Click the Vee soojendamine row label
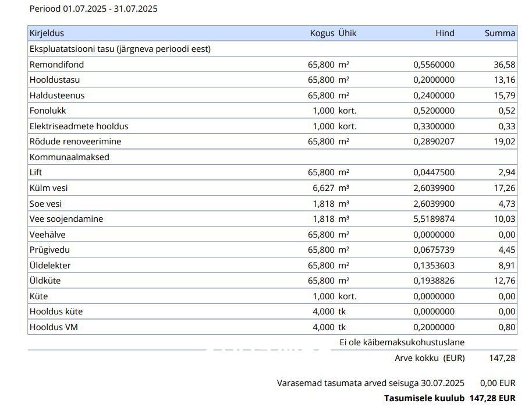 click(x=66, y=219)
